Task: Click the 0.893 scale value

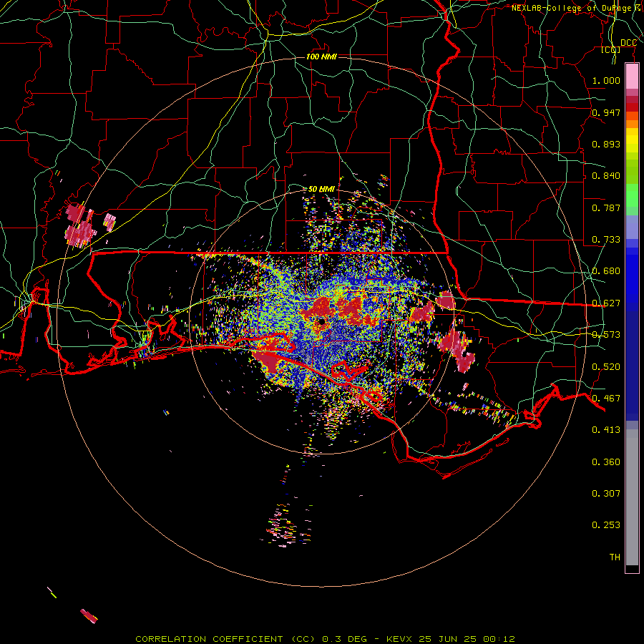Action: (606, 144)
